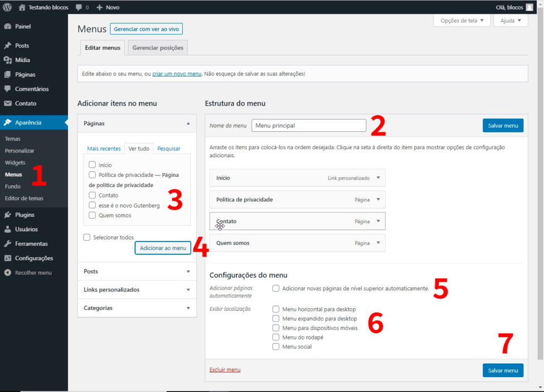Check the Quem somos page checkbox
This screenshot has height=392, width=544.
click(92, 215)
